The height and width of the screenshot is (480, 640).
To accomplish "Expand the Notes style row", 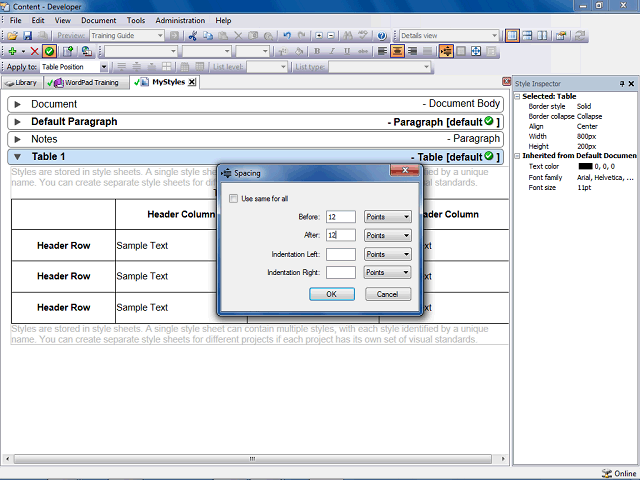I will (x=17, y=140).
